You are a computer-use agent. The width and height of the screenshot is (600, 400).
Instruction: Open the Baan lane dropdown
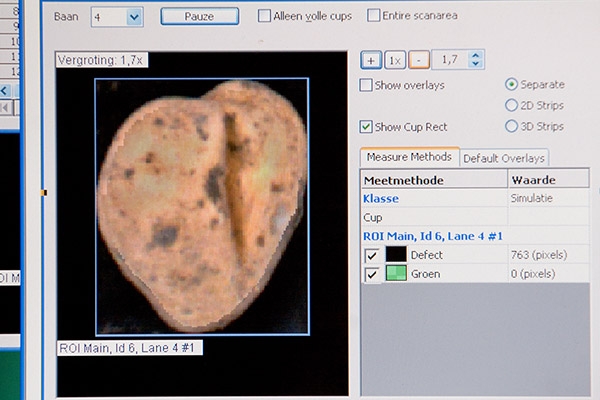point(135,17)
